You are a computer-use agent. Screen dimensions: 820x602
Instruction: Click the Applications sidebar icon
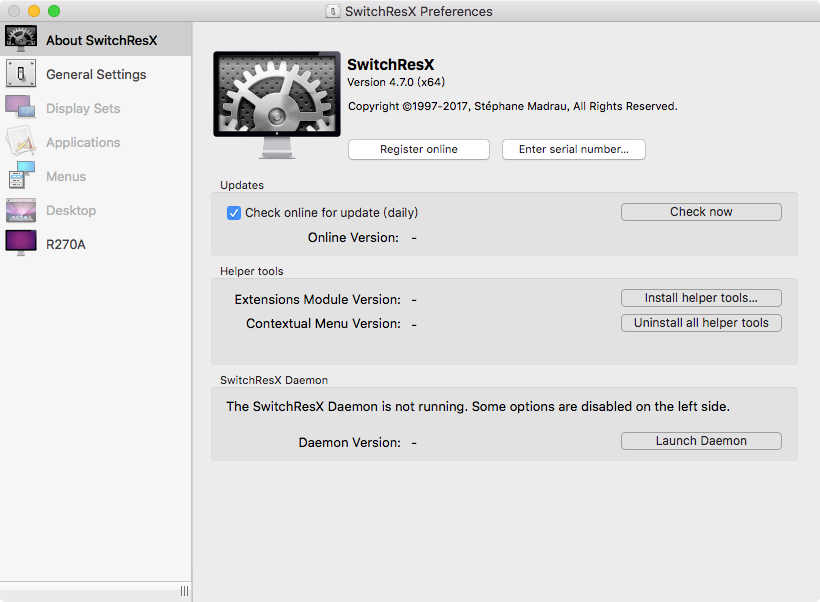[21, 141]
